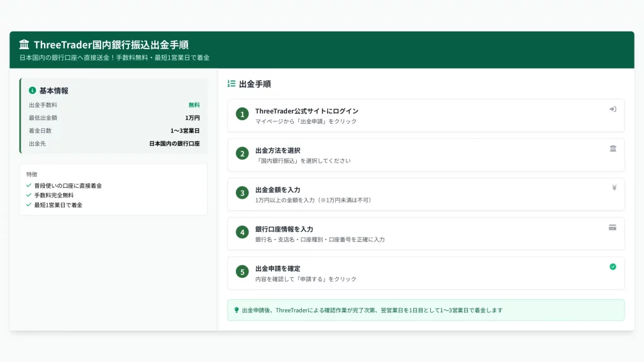Click the lightbulb icon in the notice box
644x362 pixels.
point(236,310)
